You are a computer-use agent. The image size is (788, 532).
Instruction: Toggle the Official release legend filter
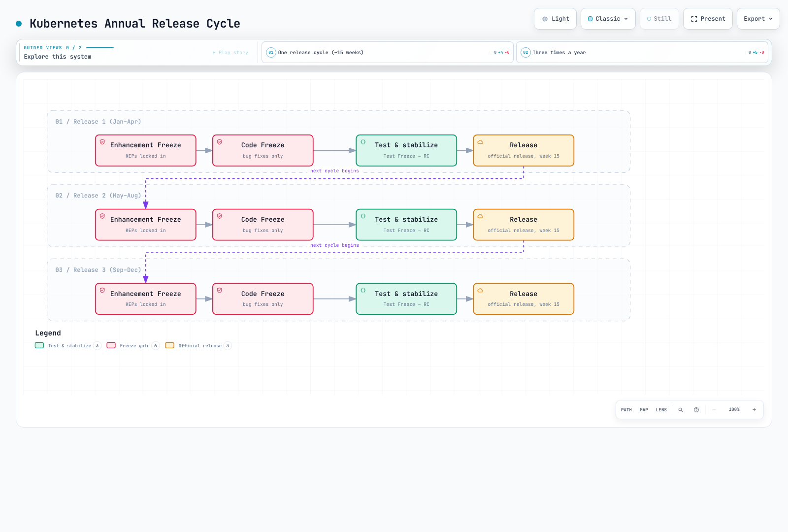coord(198,346)
